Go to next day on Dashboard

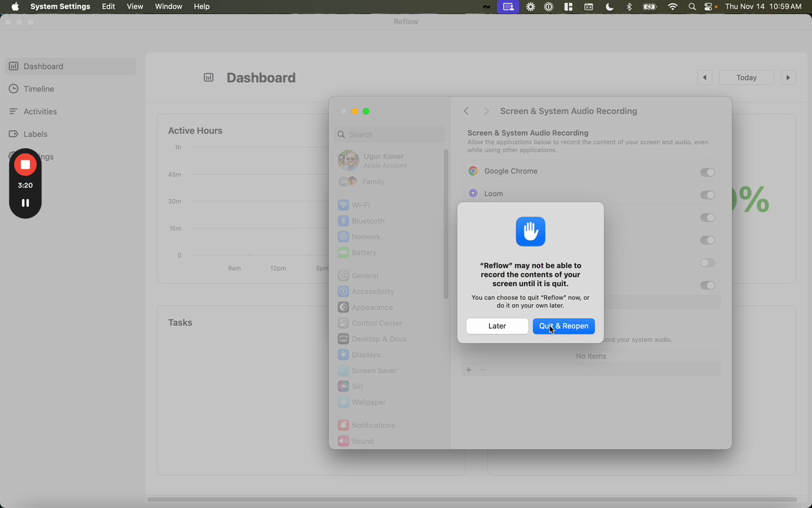click(788, 78)
